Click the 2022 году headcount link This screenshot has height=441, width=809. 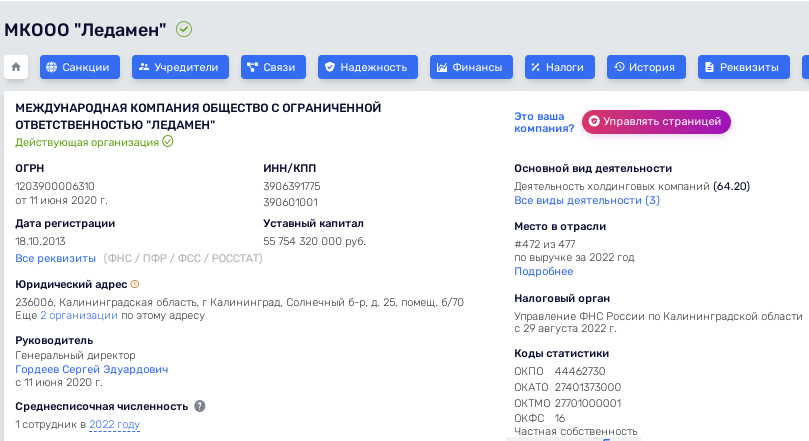[x=114, y=424]
